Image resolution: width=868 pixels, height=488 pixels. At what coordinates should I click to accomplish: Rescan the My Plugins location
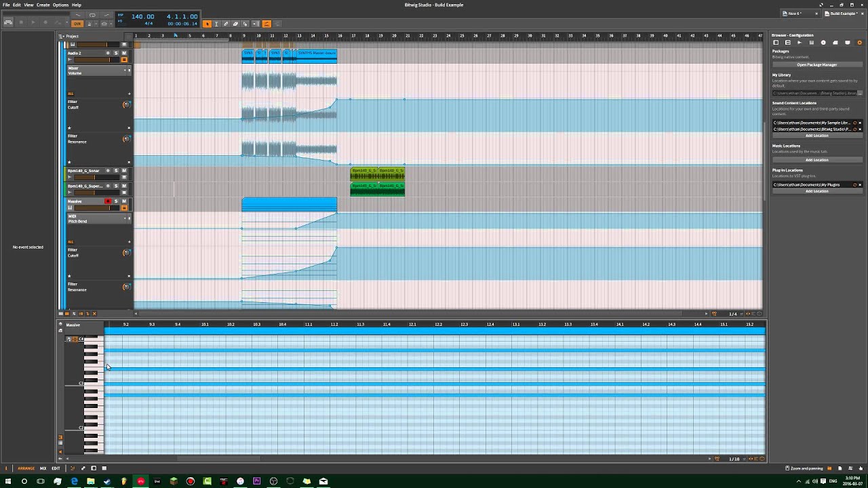854,185
